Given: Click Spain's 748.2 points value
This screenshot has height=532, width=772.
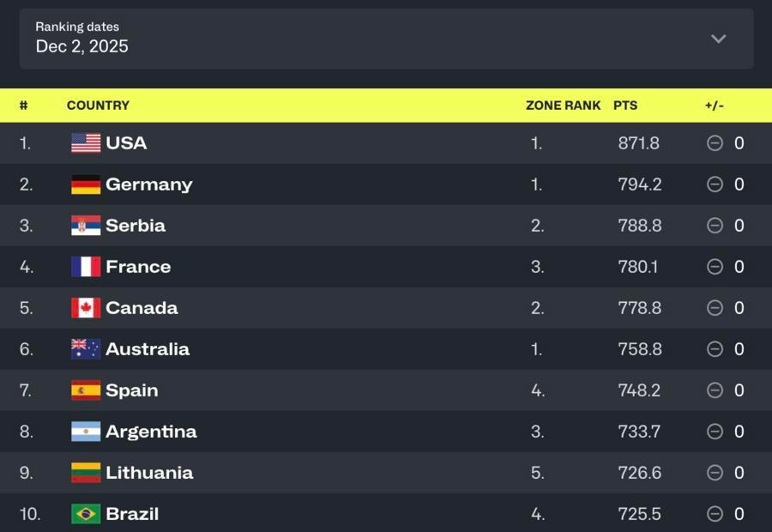Looking at the screenshot, I should pyautogui.click(x=639, y=390).
